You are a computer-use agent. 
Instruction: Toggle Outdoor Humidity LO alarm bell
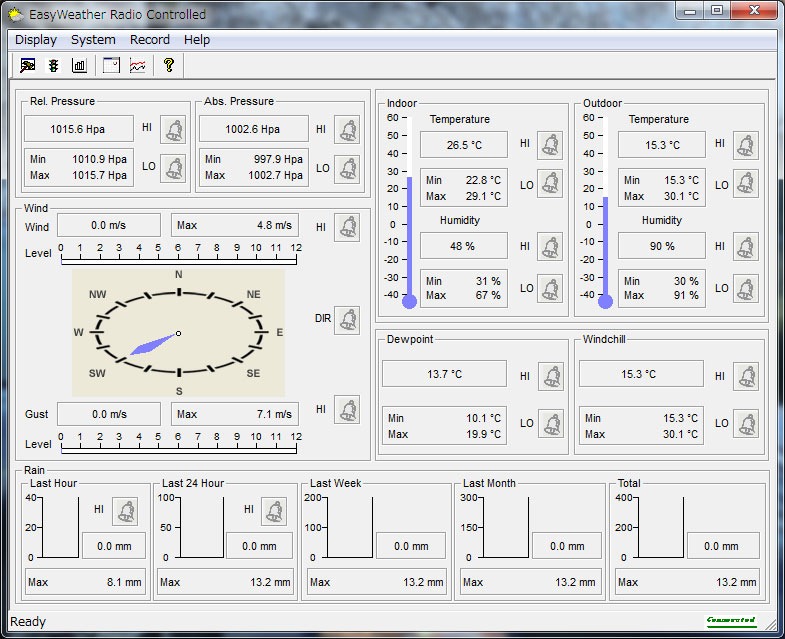(745, 288)
